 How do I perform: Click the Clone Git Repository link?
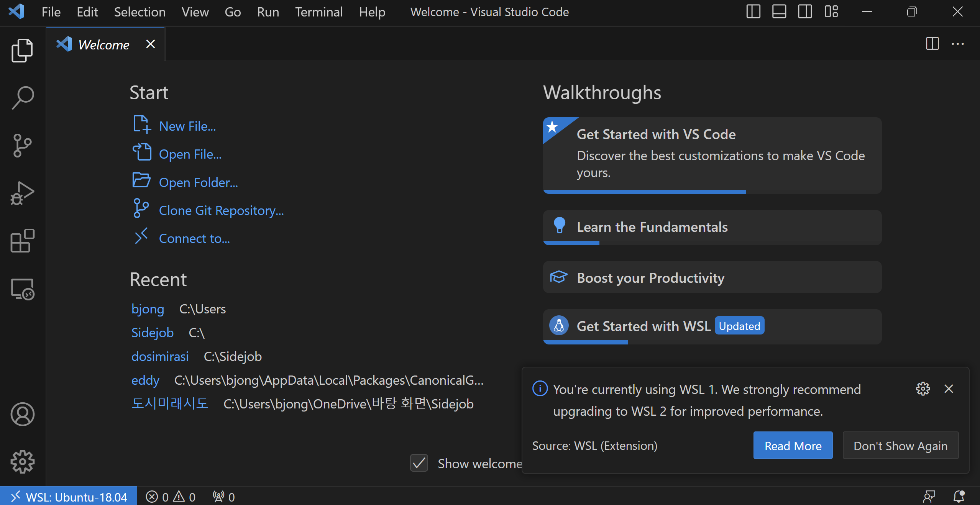[x=221, y=210]
